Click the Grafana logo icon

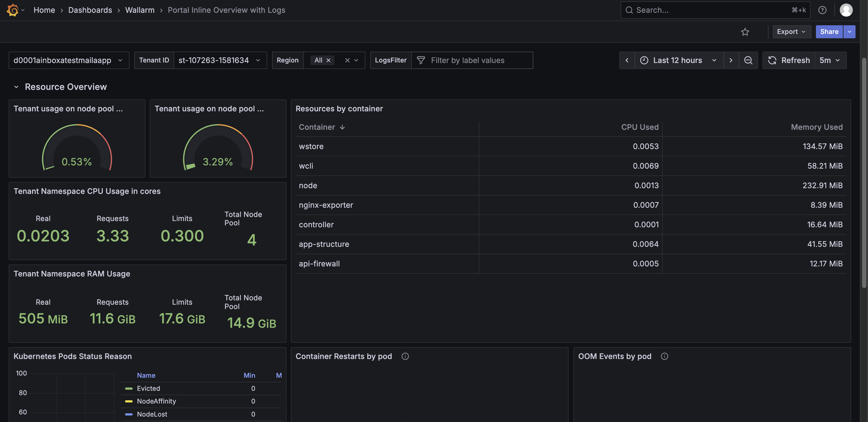click(x=12, y=10)
